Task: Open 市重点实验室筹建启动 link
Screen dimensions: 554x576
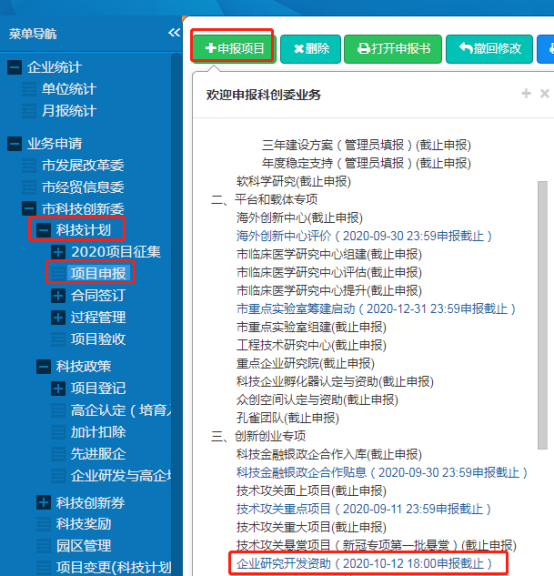Action: coord(375,309)
